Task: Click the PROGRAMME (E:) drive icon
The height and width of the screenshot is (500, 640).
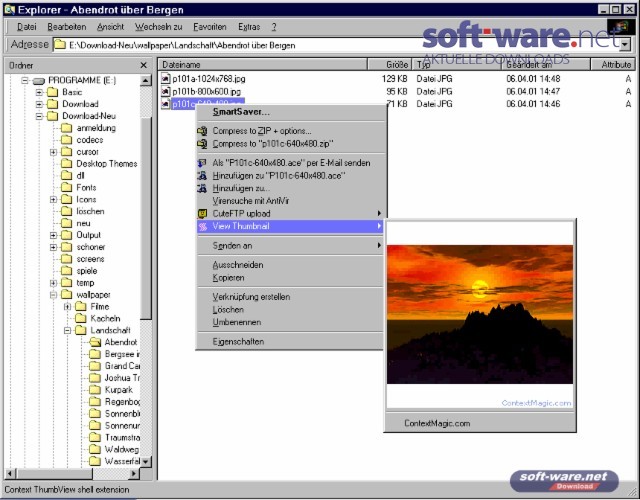Action: pyautogui.click(x=38, y=80)
